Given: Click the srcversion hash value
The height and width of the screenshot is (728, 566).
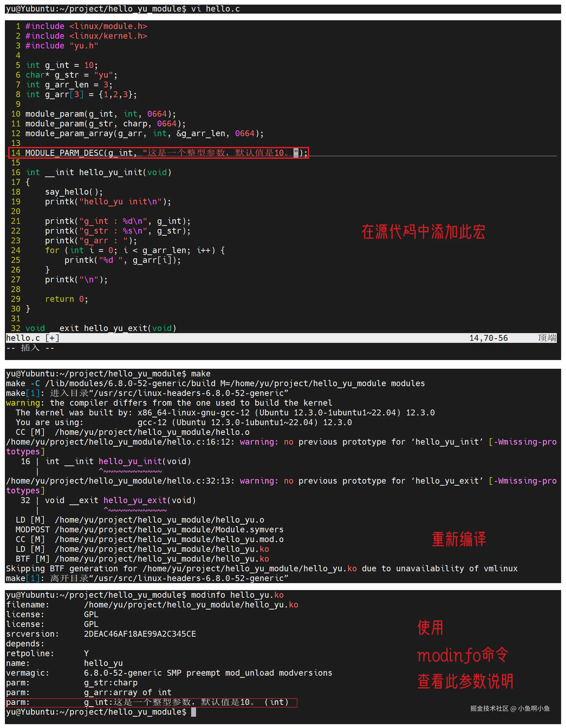Looking at the screenshot, I should pos(140,634).
